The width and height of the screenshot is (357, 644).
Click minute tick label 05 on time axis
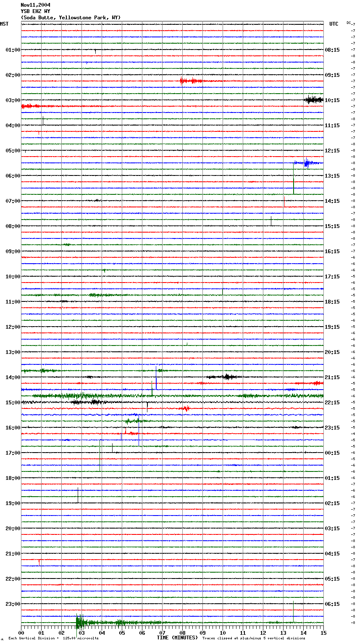[122, 633]
